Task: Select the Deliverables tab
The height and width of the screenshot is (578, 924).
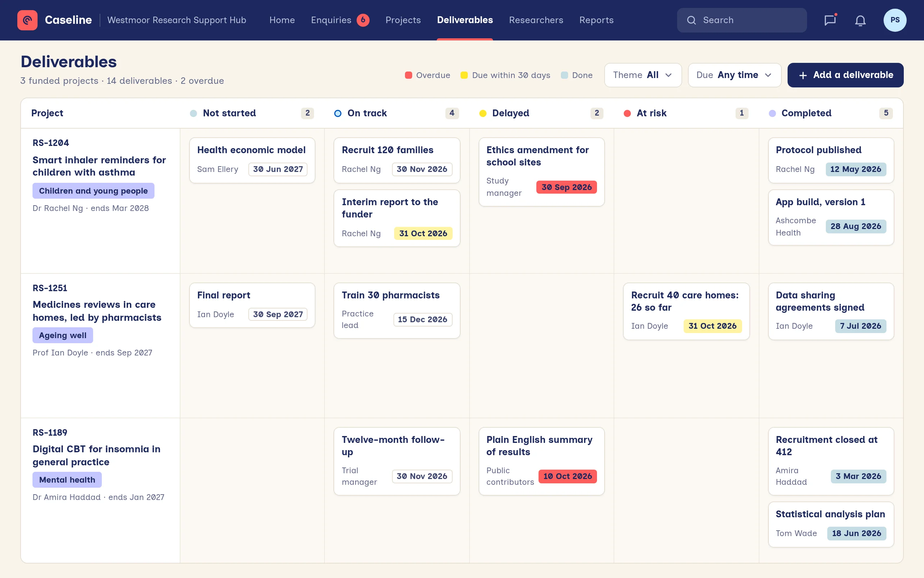Action: pos(465,20)
